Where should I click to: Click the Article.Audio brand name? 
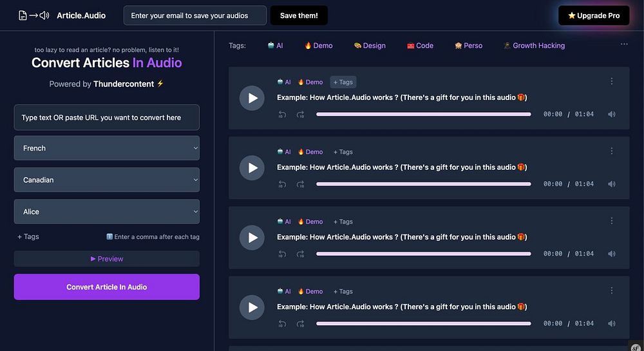[x=81, y=15]
